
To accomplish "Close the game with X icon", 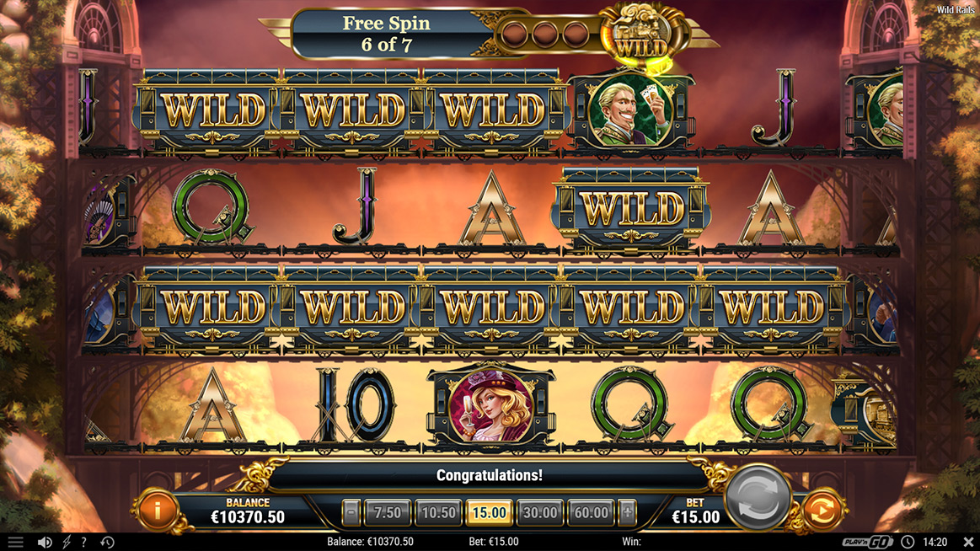I will 968,543.
